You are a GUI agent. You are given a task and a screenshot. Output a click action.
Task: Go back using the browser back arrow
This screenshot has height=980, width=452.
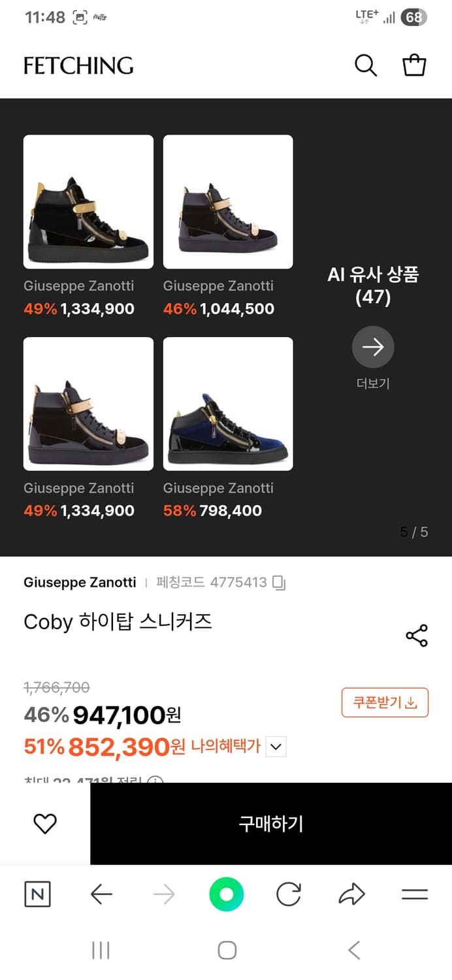101,894
